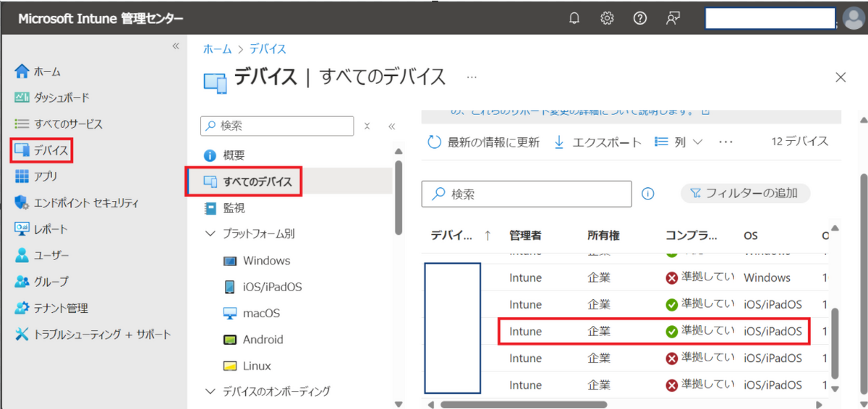Select デバイス in sidebar
Screen dimensions: 868x409
42,150
